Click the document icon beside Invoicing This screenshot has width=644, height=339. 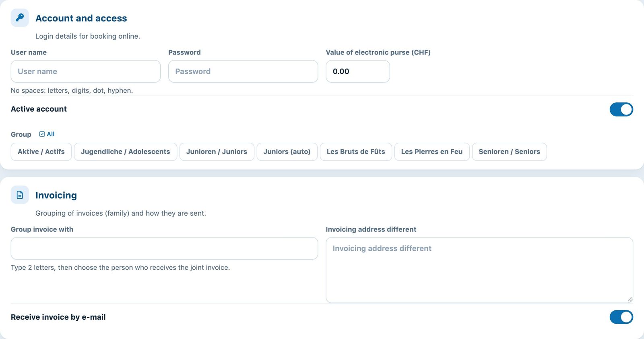[20, 195]
